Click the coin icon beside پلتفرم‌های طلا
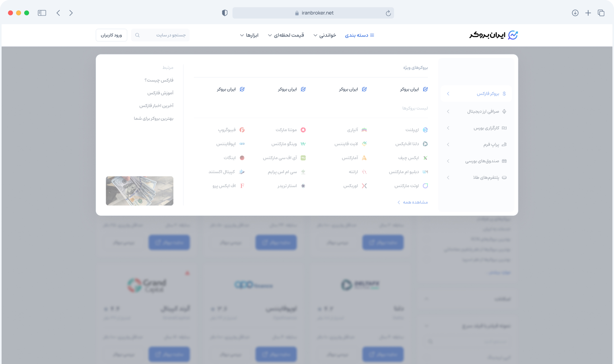The width and height of the screenshot is (614, 364). tap(504, 178)
